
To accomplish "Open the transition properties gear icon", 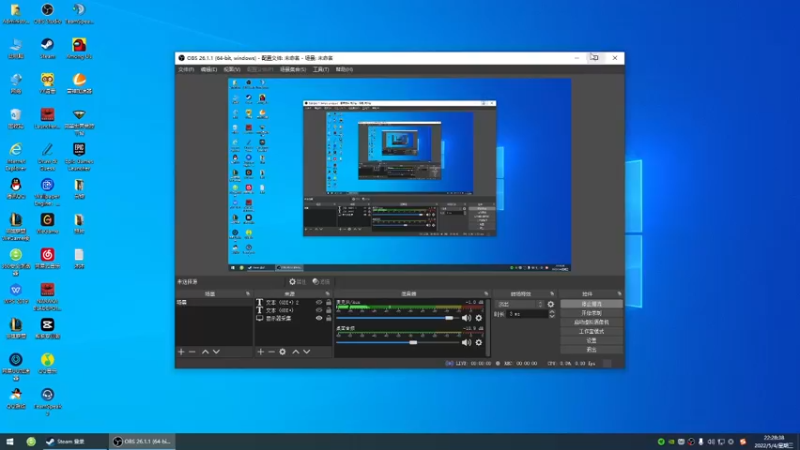I will 551,304.
